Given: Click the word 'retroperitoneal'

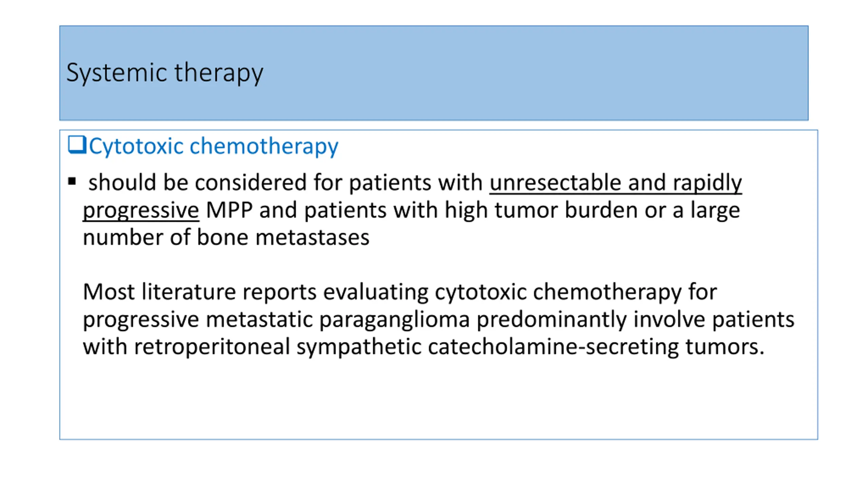Looking at the screenshot, I should click(212, 347).
